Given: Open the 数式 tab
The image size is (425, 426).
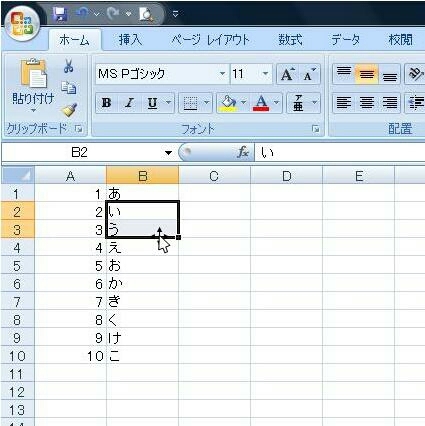Looking at the screenshot, I should tap(291, 40).
